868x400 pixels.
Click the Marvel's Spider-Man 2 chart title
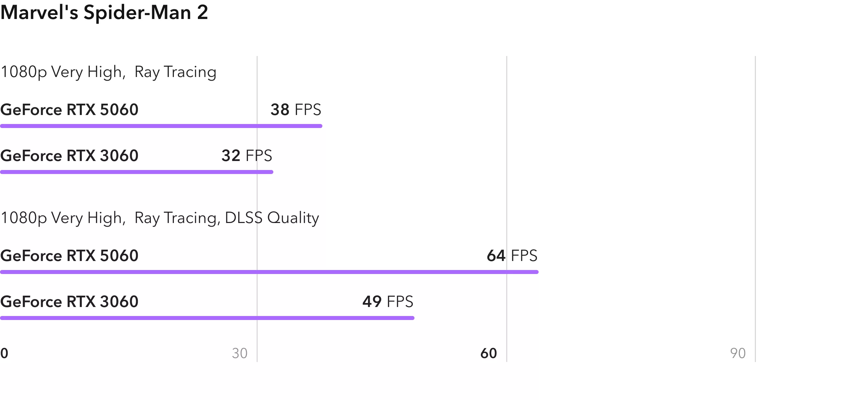click(104, 12)
